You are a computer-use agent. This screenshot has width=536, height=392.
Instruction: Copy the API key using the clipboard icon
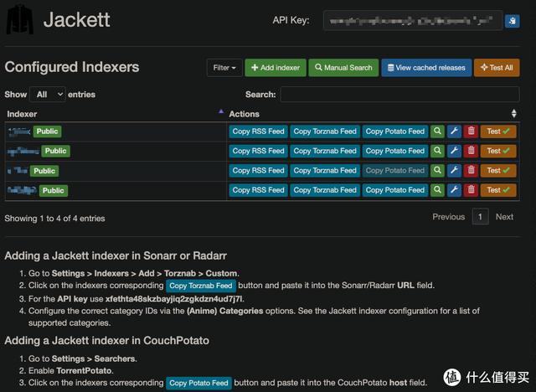(512, 21)
